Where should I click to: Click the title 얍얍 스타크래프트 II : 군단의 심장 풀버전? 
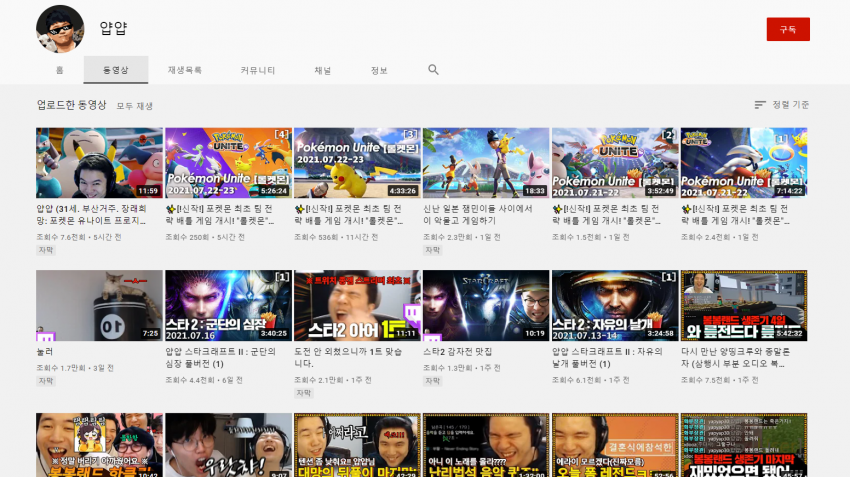(x=221, y=358)
